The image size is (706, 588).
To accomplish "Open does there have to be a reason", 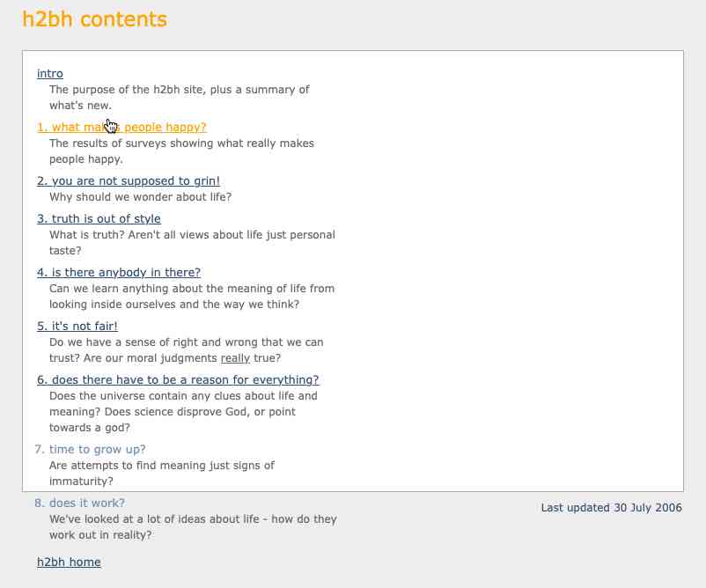I will point(178,380).
